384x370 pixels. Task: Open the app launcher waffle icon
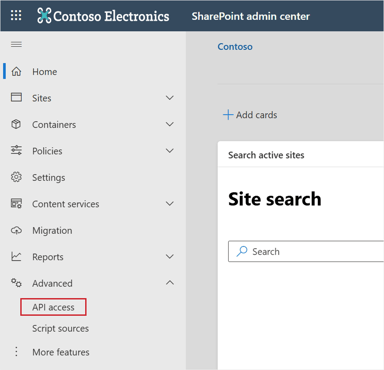[16, 15]
